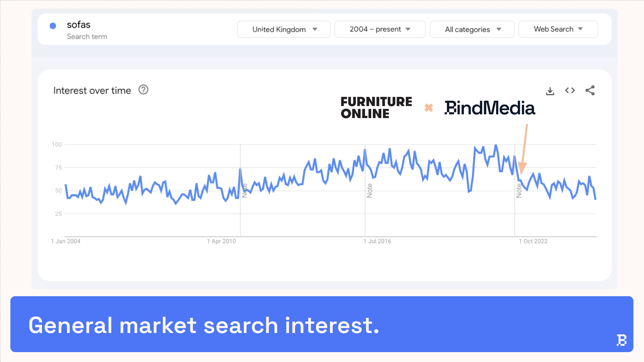The width and height of the screenshot is (644, 362).
Task: Click the Note marker near October 2022
Action: pyautogui.click(x=519, y=191)
